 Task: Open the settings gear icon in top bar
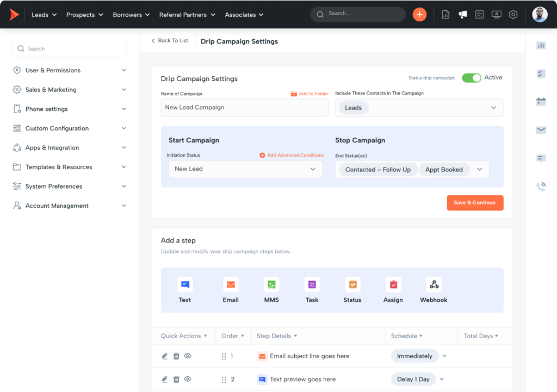[513, 15]
